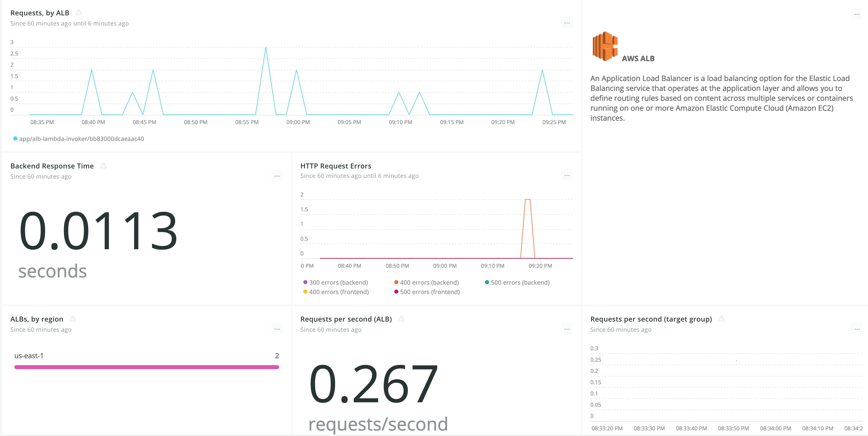Click warning icon beside Requests per second (target group)
The height and width of the screenshot is (436, 868).
pos(721,319)
